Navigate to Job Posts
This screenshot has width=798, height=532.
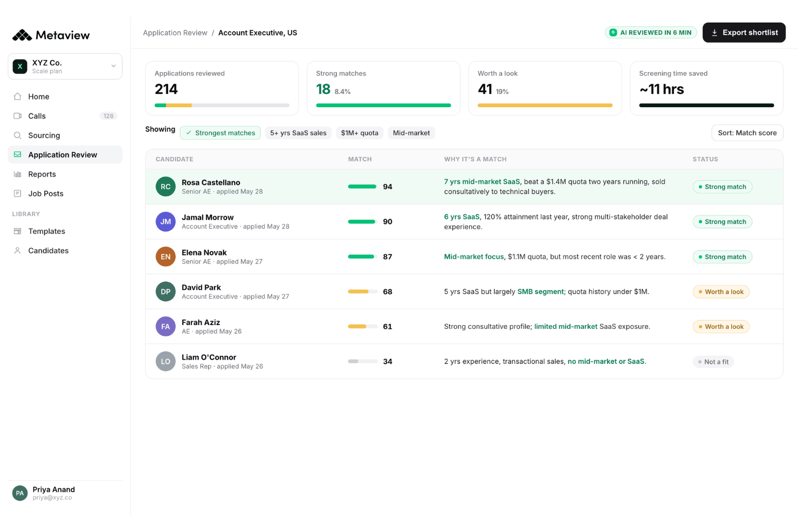click(65, 194)
